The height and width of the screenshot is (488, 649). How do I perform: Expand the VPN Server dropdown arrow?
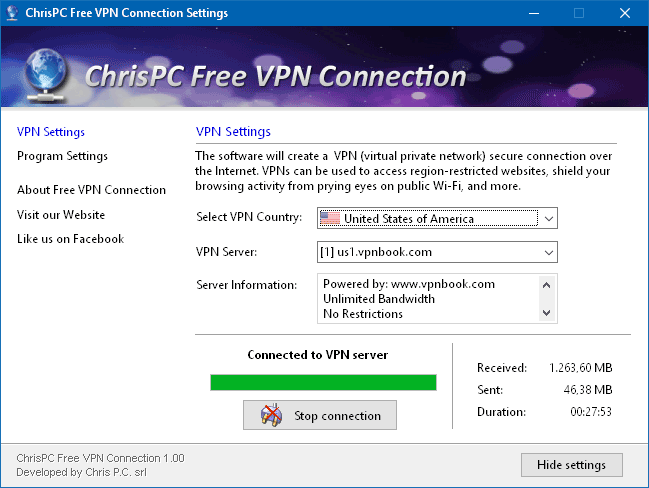(549, 251)
